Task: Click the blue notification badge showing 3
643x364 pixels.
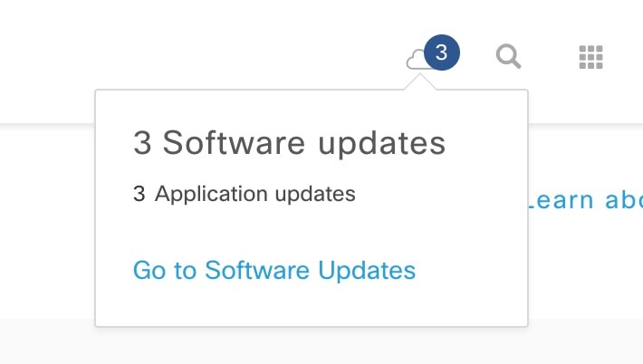Action: coord(442,53)
